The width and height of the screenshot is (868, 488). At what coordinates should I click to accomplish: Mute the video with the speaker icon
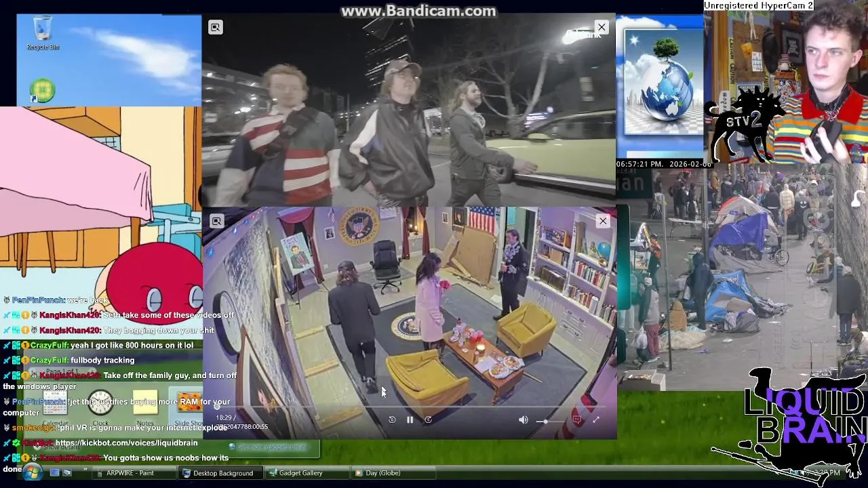[x=523, y=420]
